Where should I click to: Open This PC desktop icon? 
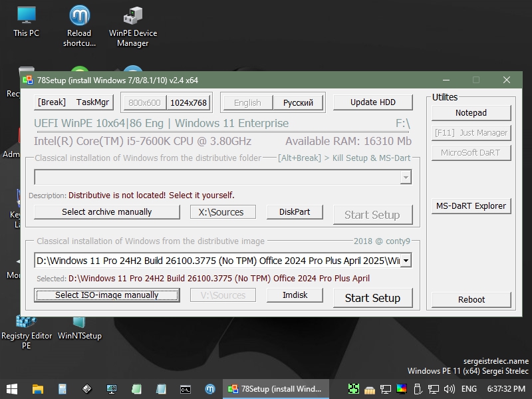click(x=26, y=21)
